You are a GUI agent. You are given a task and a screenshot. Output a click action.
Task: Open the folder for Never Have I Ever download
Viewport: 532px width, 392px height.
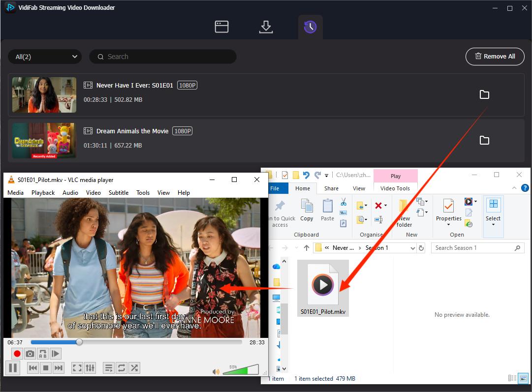coord(484,94)
